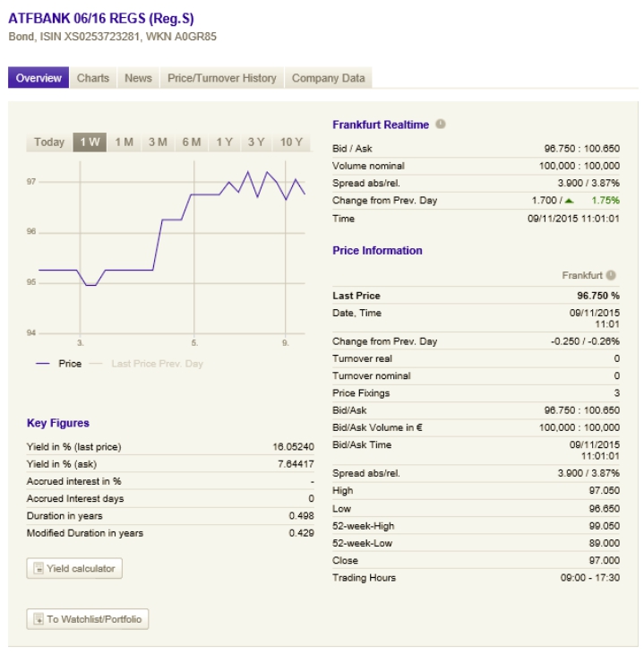Open the Price/Turnover History tab
Viewport: 644px width, 655px height.
(x=222, y=78)
